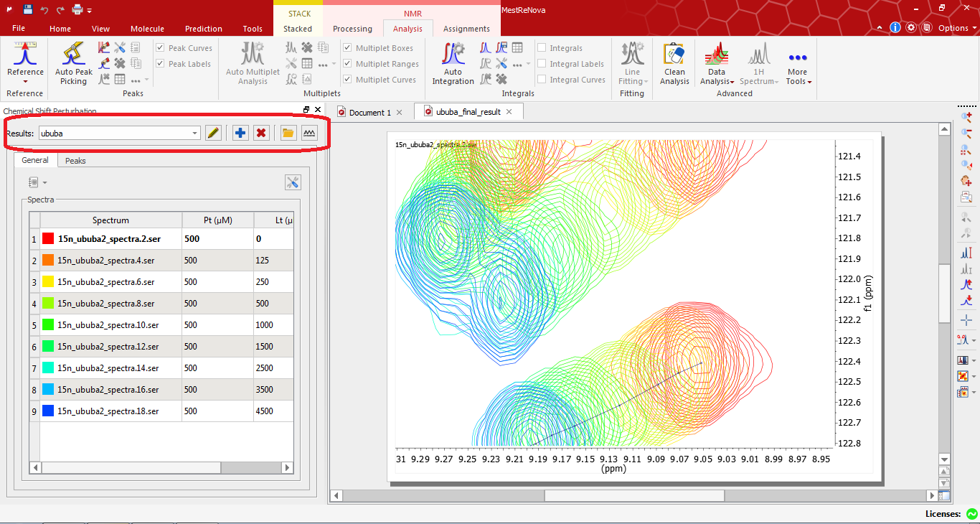Redo the last undone action

[60, 9]
